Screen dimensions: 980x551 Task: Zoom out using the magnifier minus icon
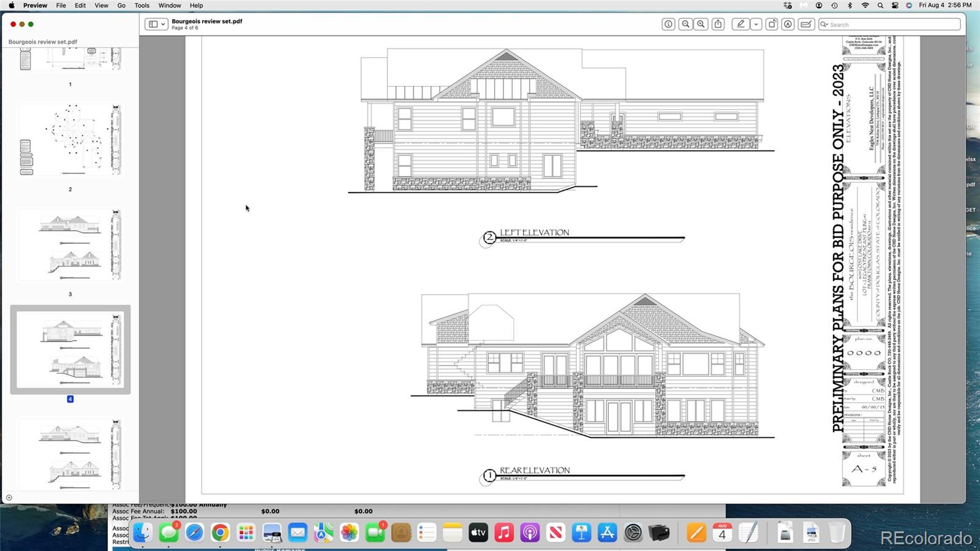[x=685, y=25]
